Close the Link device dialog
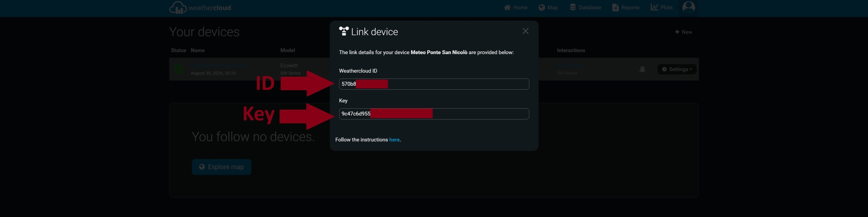Screen dimensions: 868x217 (525, 31)
